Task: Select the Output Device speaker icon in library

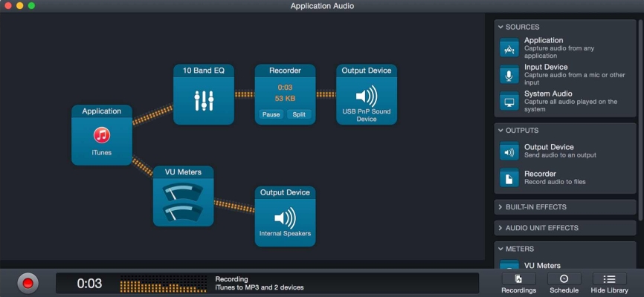Action: tap(509, 151)
